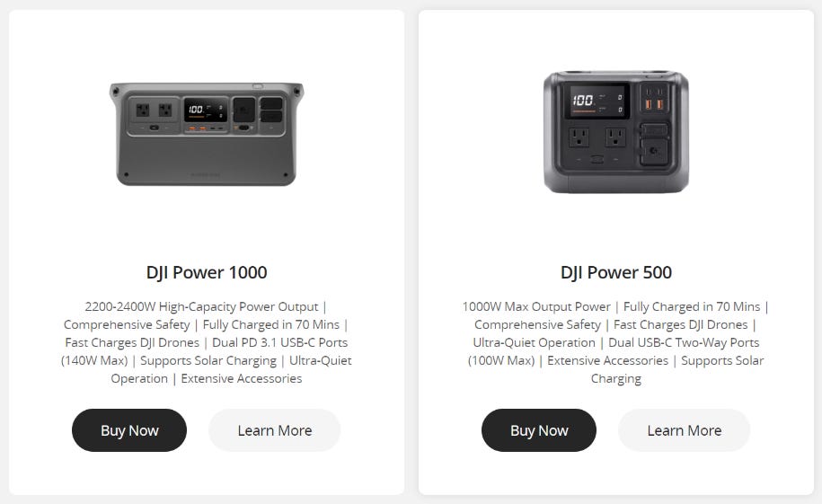
Task: Click the "Dual PD 3.1 USB-C Ports" text
Action: tap(280, 342)
